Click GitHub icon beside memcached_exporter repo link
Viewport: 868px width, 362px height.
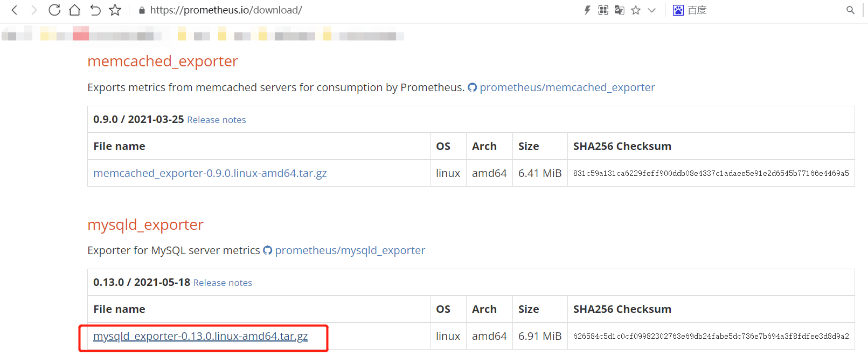point(473,87)
